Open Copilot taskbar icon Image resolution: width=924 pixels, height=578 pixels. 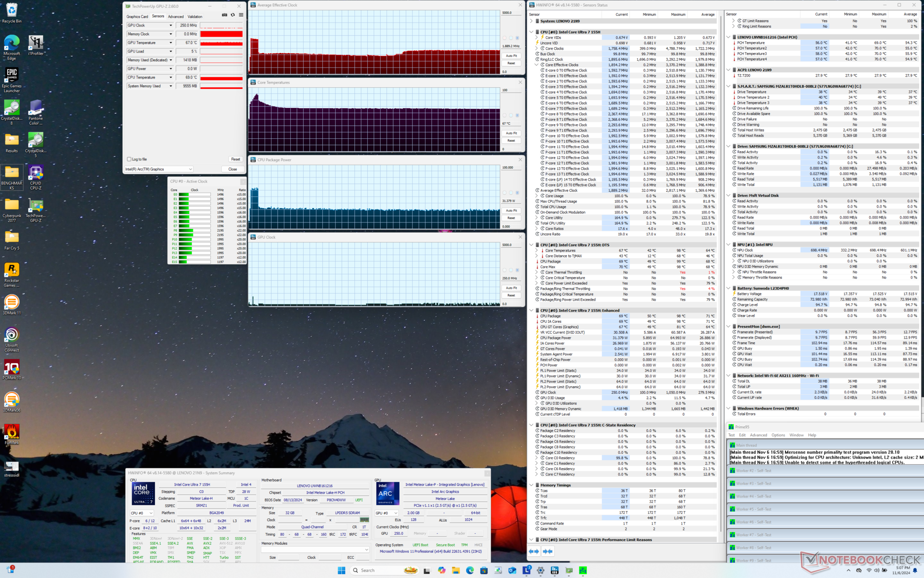coord(442,570)
